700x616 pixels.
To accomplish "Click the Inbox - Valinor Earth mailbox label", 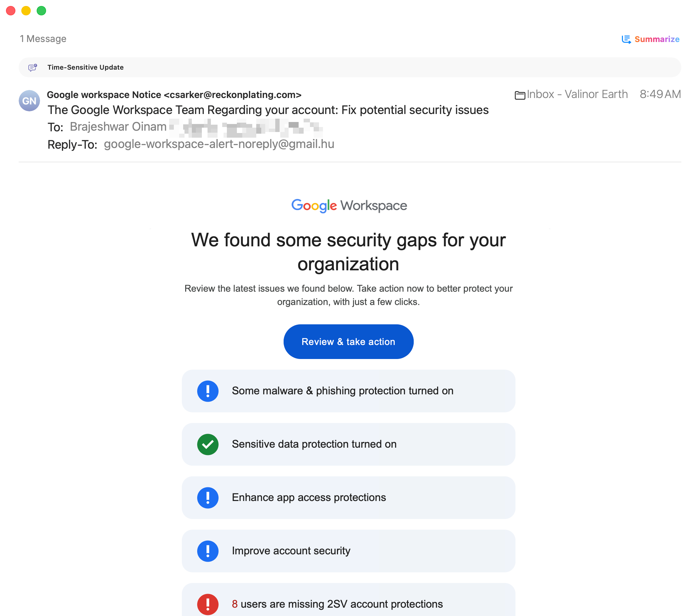I will (x=577, y=94).
